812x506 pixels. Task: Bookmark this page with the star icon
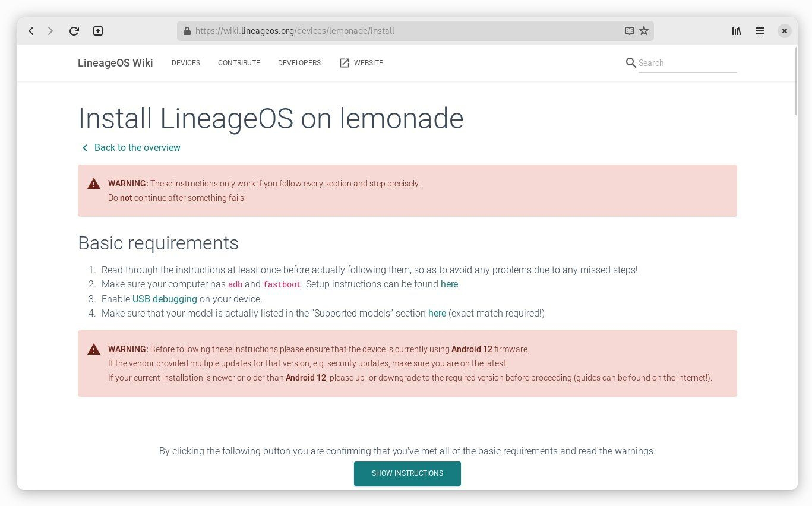644,31
